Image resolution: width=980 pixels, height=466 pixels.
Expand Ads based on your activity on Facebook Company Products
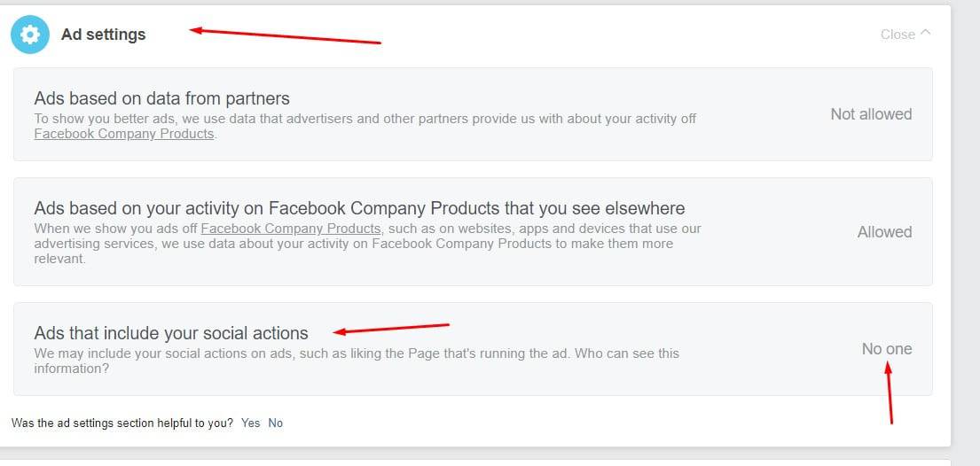[x=473, y=232]
